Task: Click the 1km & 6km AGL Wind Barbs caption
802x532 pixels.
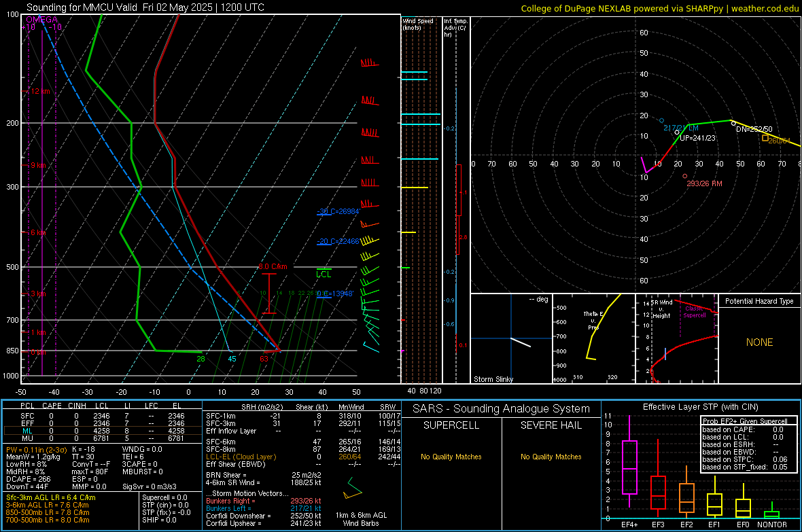Action: [x=361, y=519]
